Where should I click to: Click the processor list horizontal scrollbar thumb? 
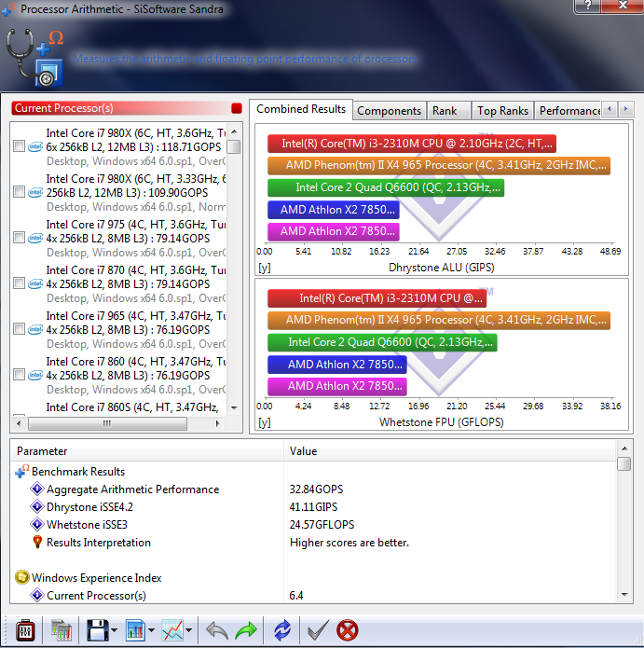coord(107,423)
